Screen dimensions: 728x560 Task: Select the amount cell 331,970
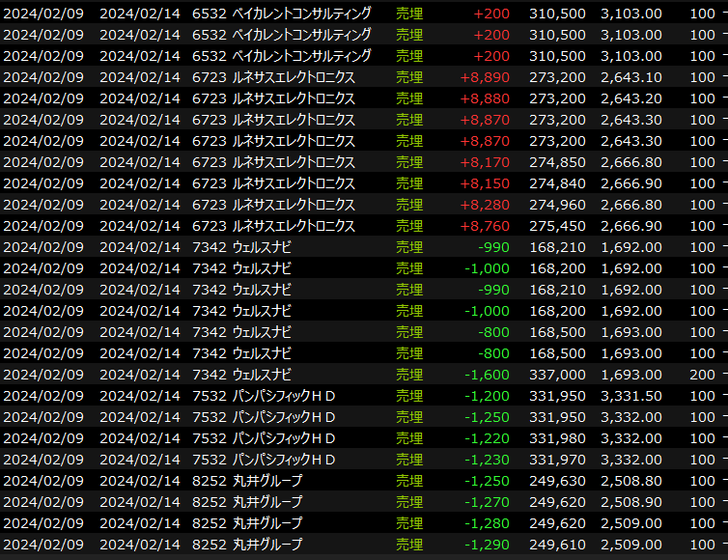pos(557,460)
